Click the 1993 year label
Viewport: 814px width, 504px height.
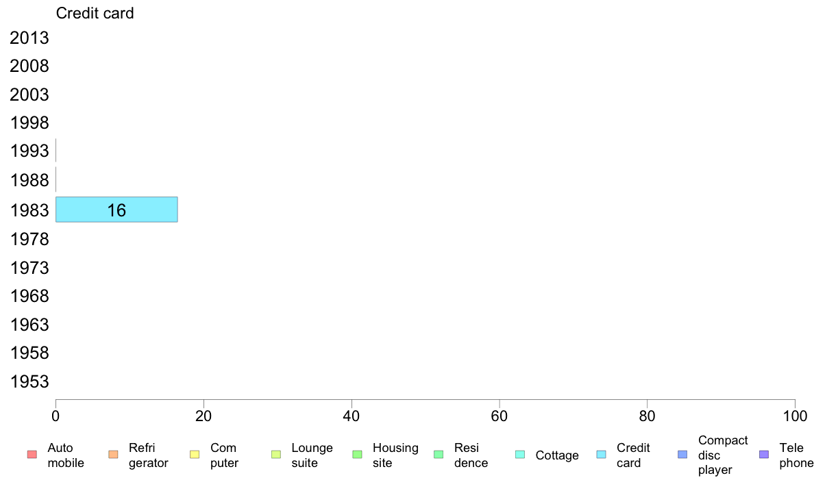click(29, 151)
